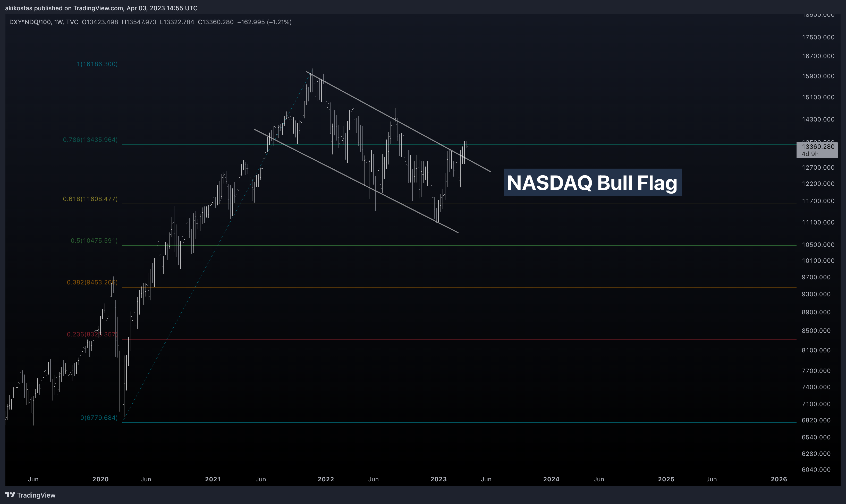Image resolution: width=846 pixels, height=504 pixels.
Task: Click the low value L13322.784
Action: click(x=177, y=22)
